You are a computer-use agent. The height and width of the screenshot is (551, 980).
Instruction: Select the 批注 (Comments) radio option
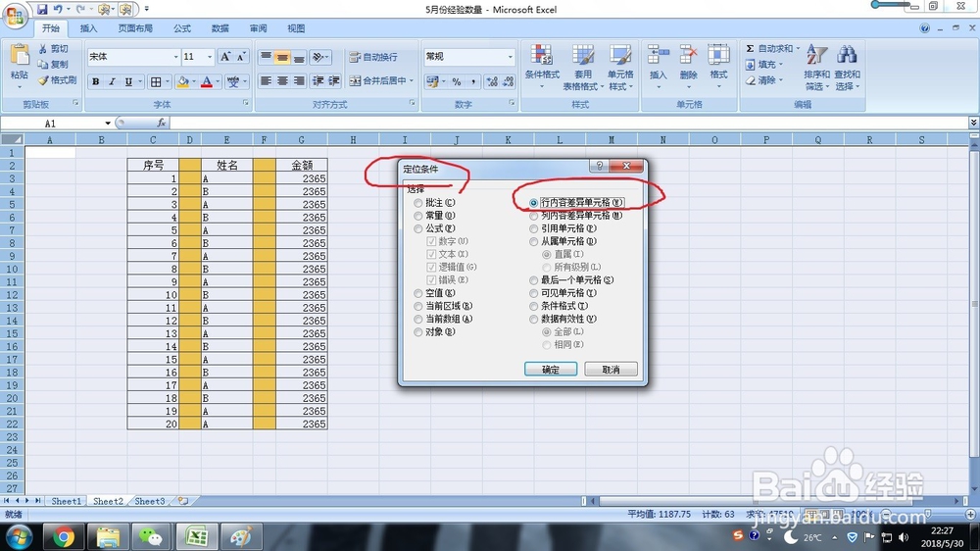418,203
